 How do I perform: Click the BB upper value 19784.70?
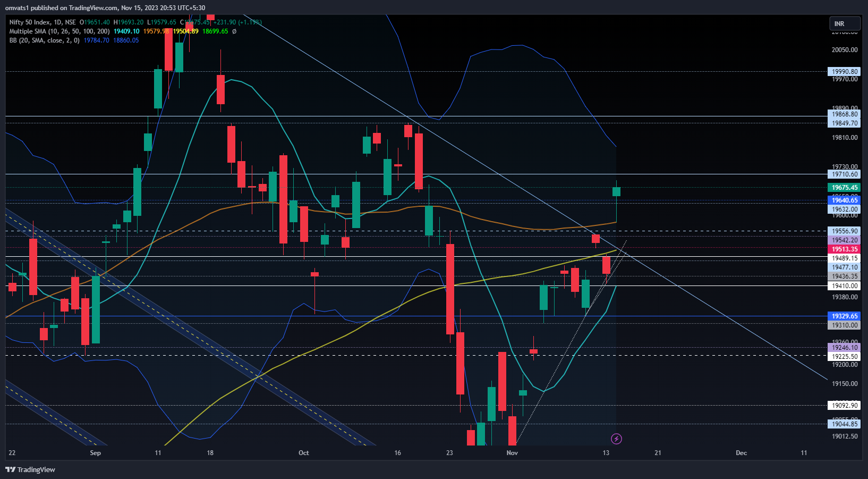tap(97, 40)
